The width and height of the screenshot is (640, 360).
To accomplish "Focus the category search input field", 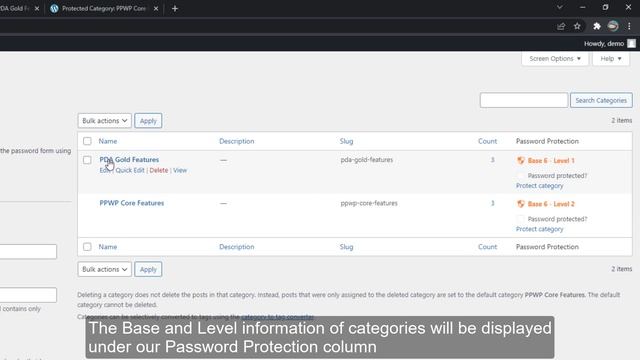I will click(524, 100).
